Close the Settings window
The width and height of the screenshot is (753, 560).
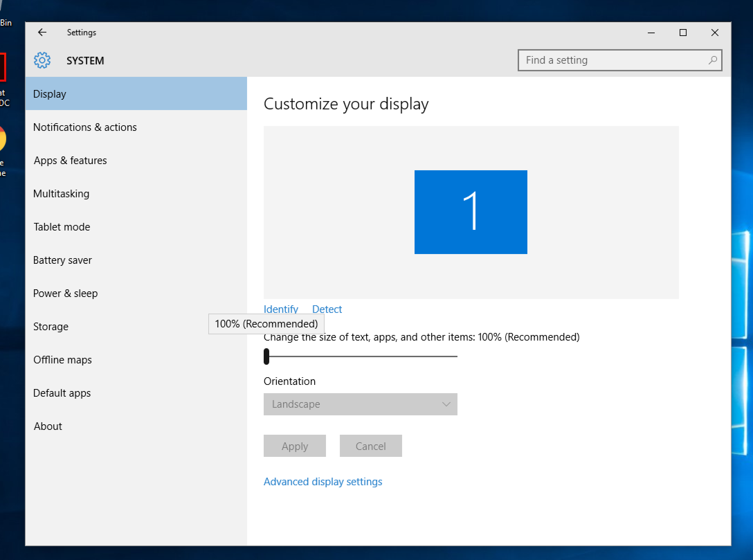pyautogui.click(x=715, y=33)
